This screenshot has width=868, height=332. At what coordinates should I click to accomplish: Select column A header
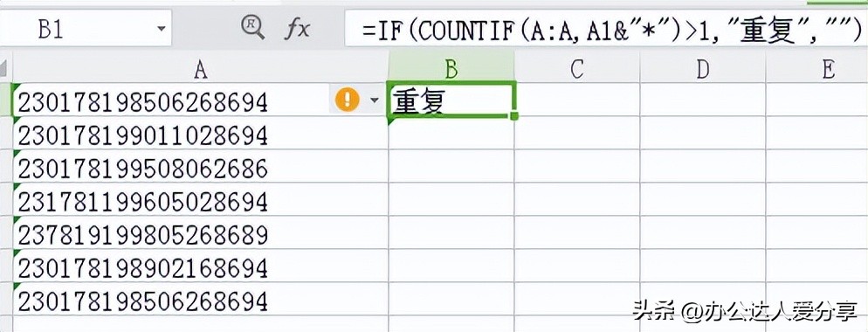click(200, 69)
